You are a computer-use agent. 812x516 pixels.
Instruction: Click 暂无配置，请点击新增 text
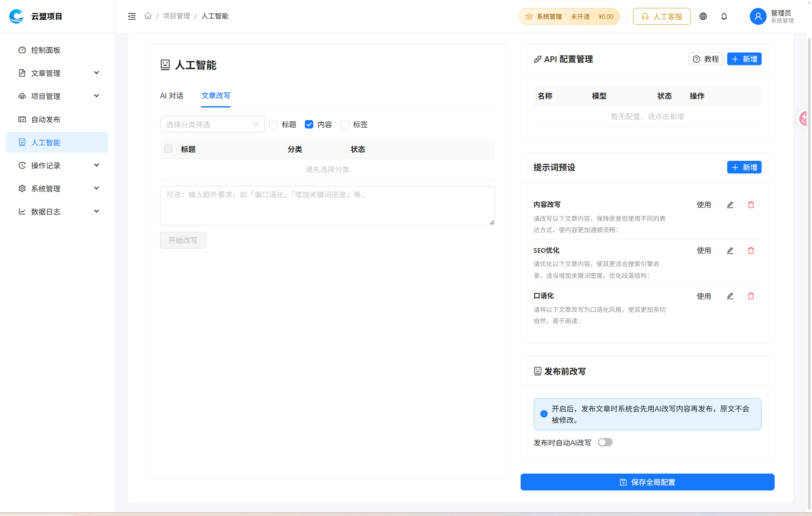(x=647, y=116)
